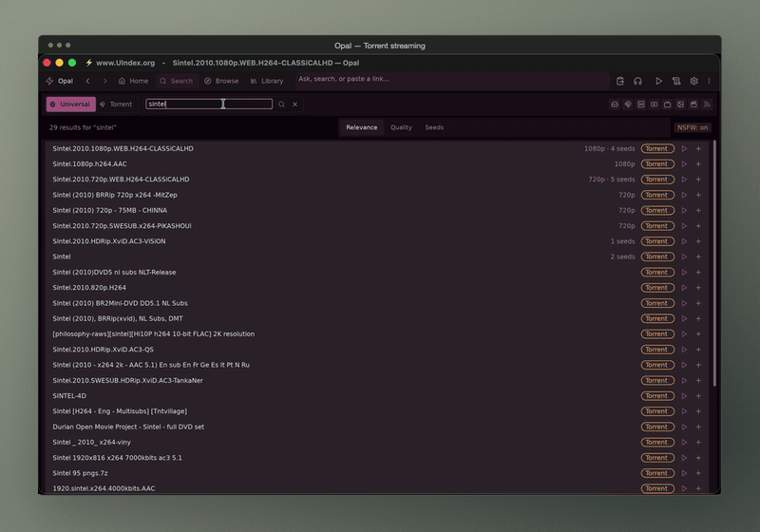Open settings gear icon
This screenshot has width=760, height=532.
(x=693, y=81)
